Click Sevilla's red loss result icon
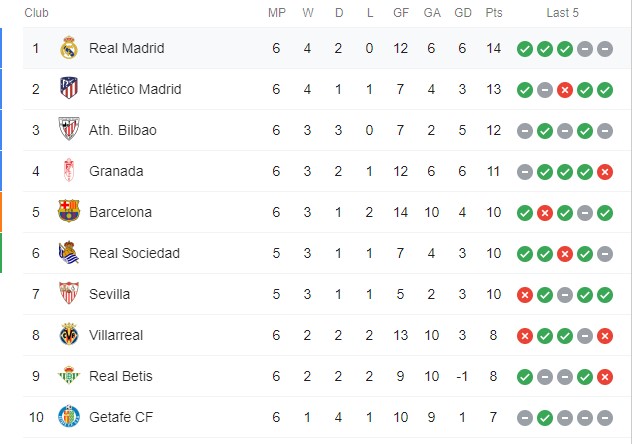This screenshot has height=444, width=632. pos(524,295)
